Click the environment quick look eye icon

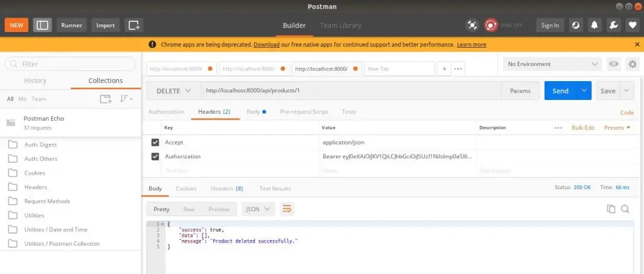point(614,64)
